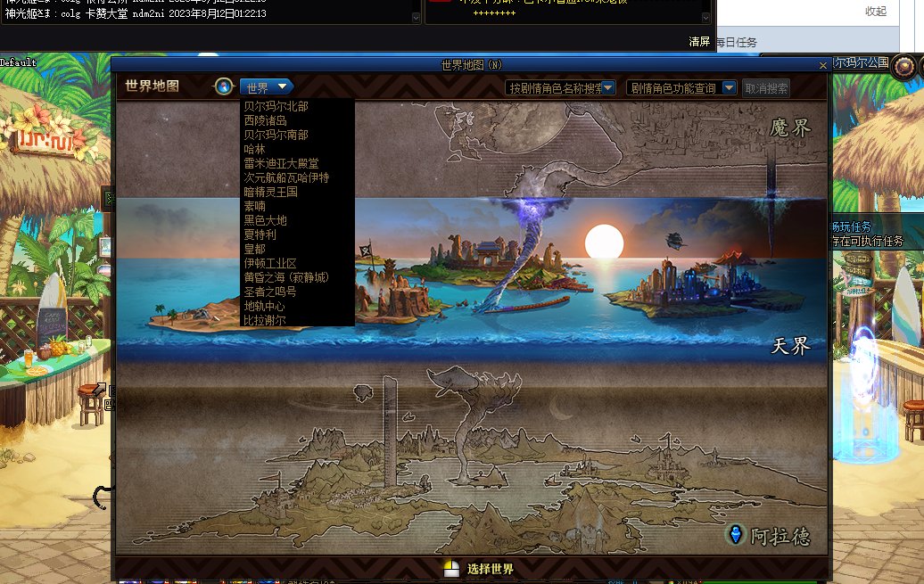
Task: Click the chat line mentioning 卡赞大堂
Action: click(x=136, y=13)
